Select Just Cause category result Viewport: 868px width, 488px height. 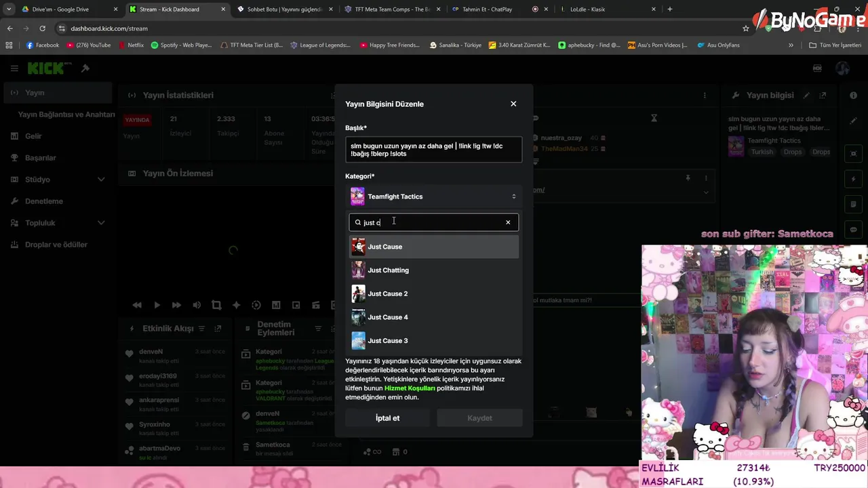pos(433,247)
